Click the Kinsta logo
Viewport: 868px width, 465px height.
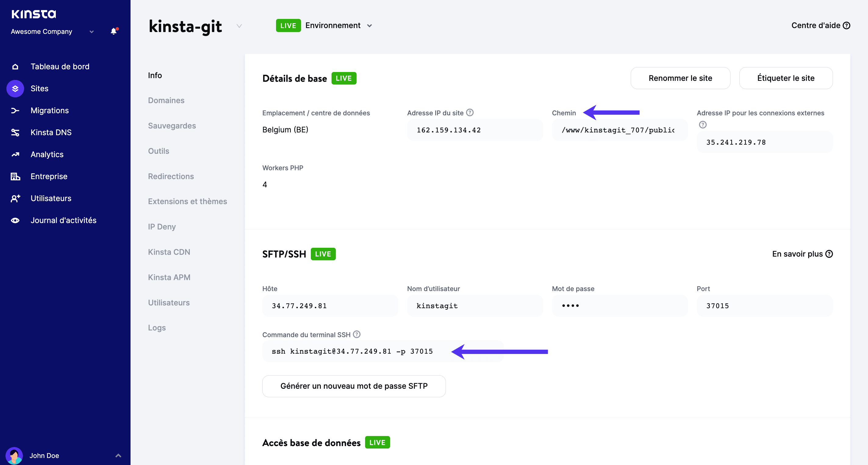34,14
